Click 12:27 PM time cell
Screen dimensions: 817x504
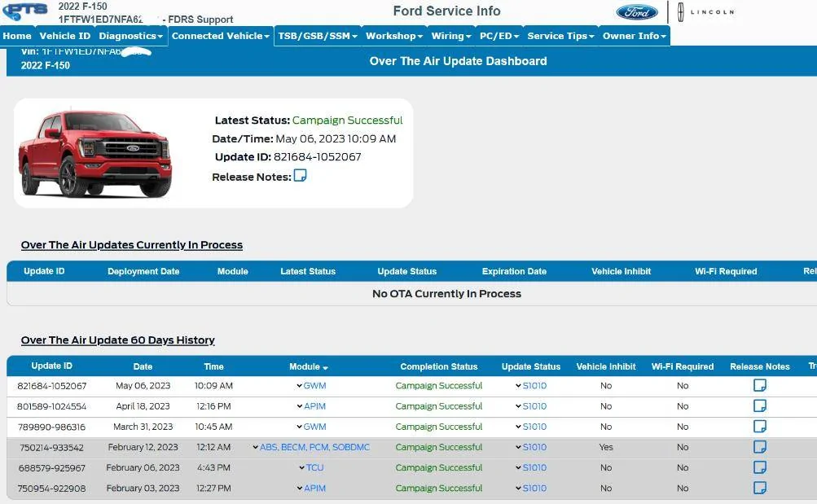click(213, 489)
